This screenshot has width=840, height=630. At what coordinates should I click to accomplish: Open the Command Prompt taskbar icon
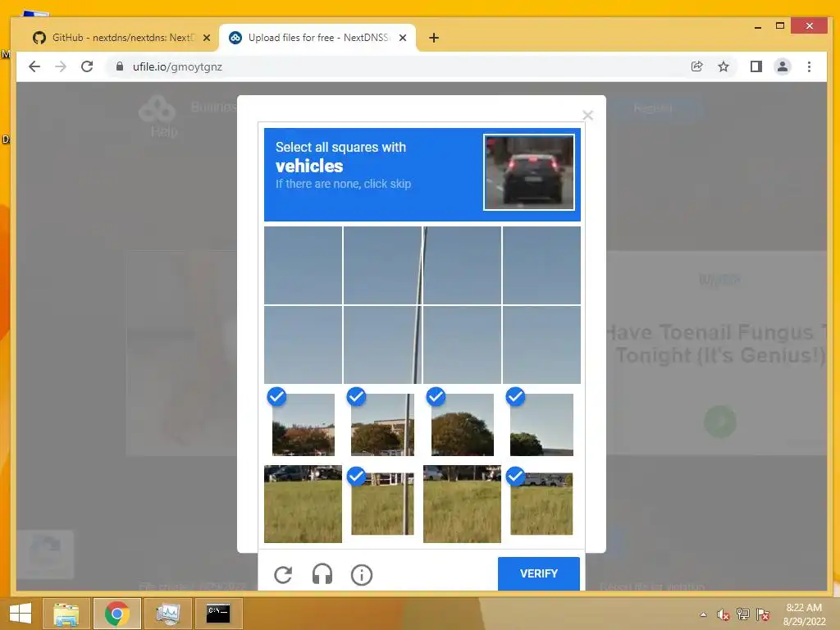point(218,614)
